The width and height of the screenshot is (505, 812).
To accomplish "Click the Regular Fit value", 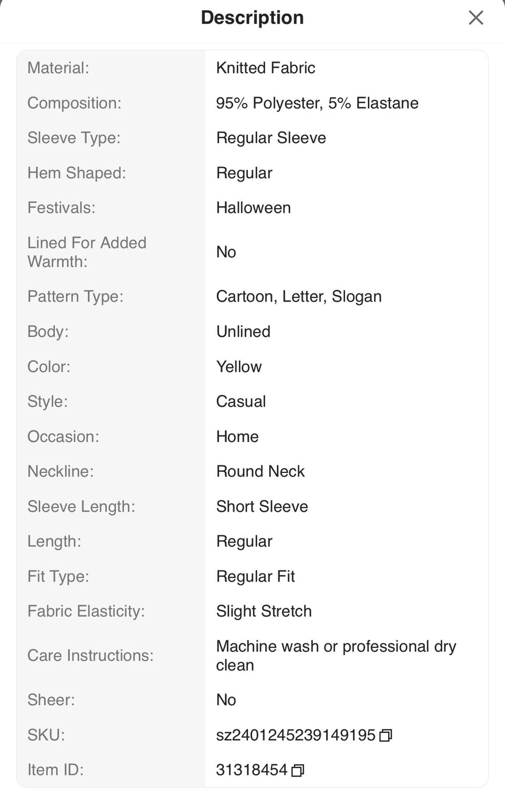I will (x=255, y=577).
